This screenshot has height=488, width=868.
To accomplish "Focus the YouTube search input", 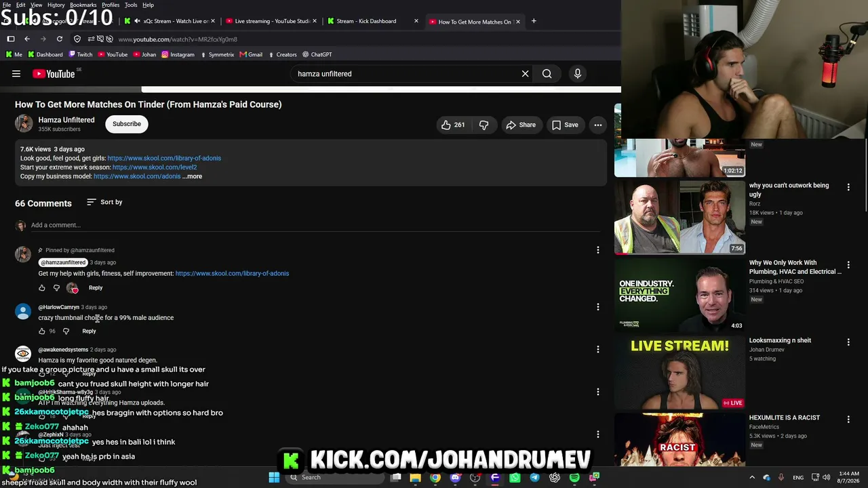I will pos(404,74).
